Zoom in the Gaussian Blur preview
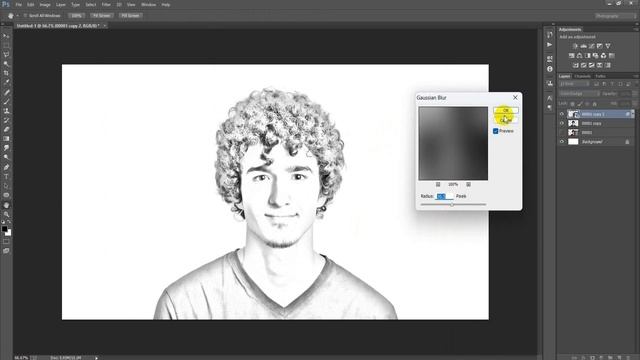 click(468, 184)
